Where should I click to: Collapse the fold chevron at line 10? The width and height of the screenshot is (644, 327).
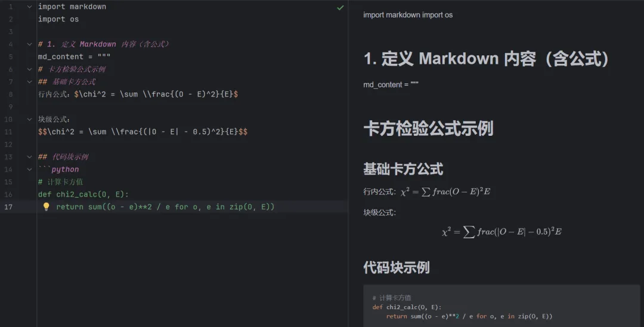point(29,119)
